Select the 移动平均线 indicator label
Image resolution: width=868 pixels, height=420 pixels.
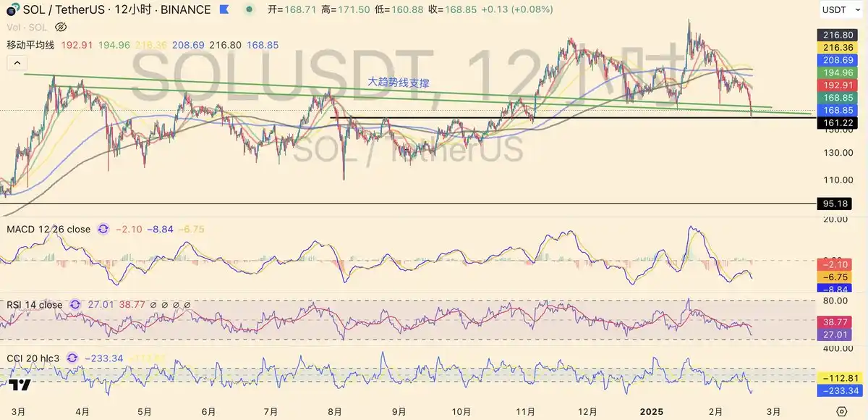coord(31,45)
